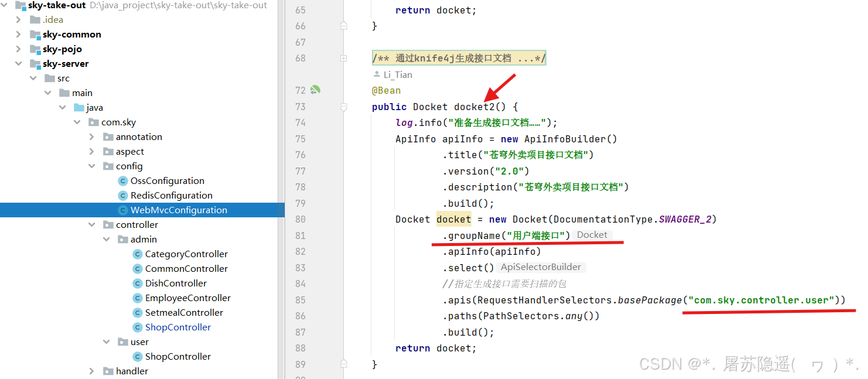Image resolution: width=868 pixels, height=379 pixels.
Task: Expand the annotation package
Action: click(x=92, y=137)
